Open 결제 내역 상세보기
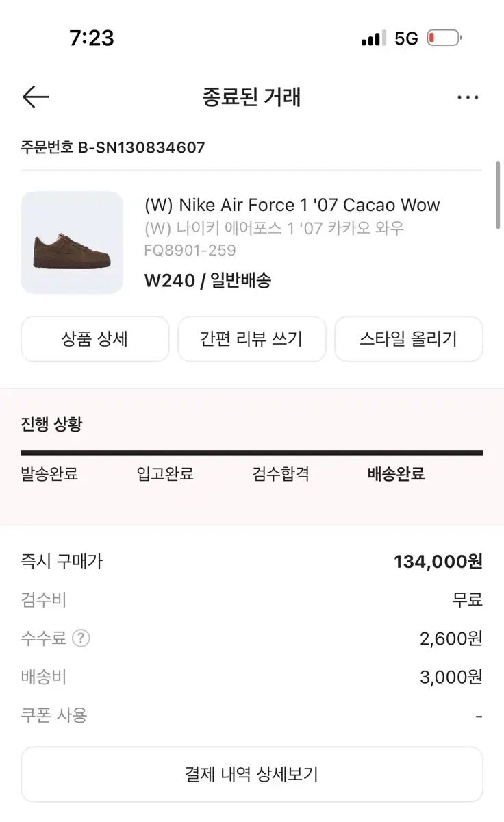Screen dimensions: 504x822 coord(251,774)
